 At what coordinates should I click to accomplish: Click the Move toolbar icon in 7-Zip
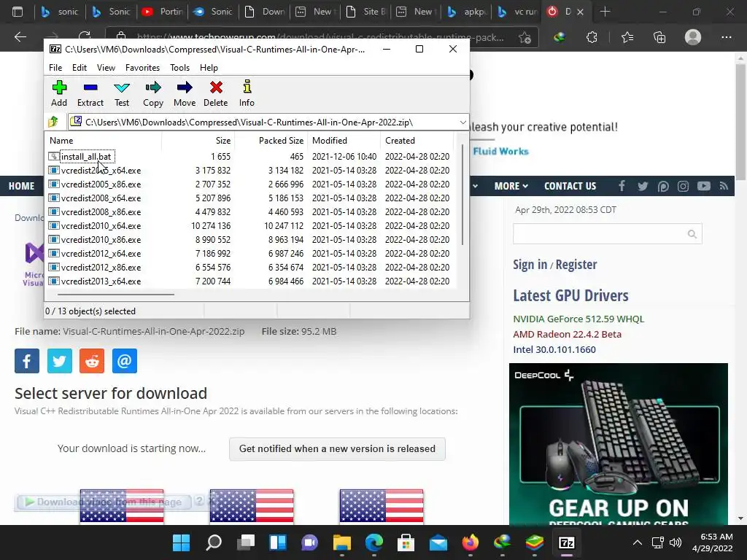tap(185, 93)
